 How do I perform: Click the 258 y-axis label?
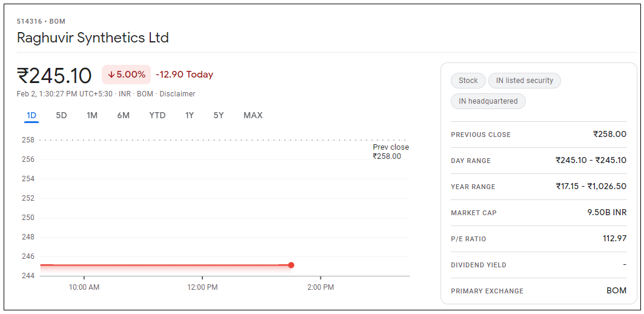[28, 140]
